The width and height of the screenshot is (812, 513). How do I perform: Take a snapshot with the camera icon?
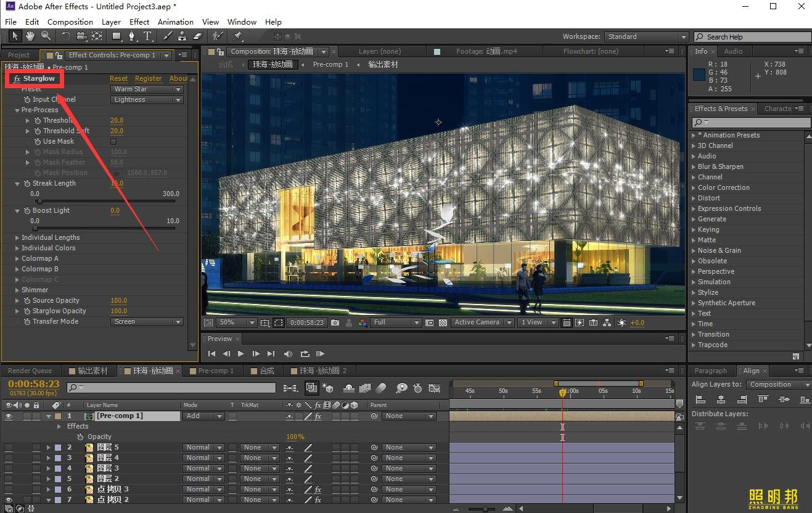[335, 322]
